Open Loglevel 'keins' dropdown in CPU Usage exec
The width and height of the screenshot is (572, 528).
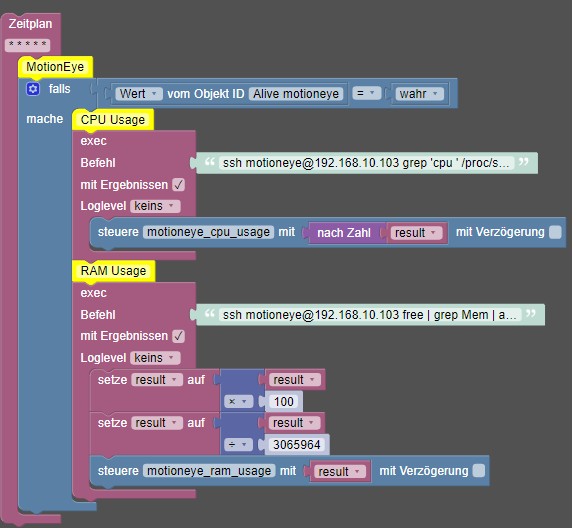pos(155,206)
